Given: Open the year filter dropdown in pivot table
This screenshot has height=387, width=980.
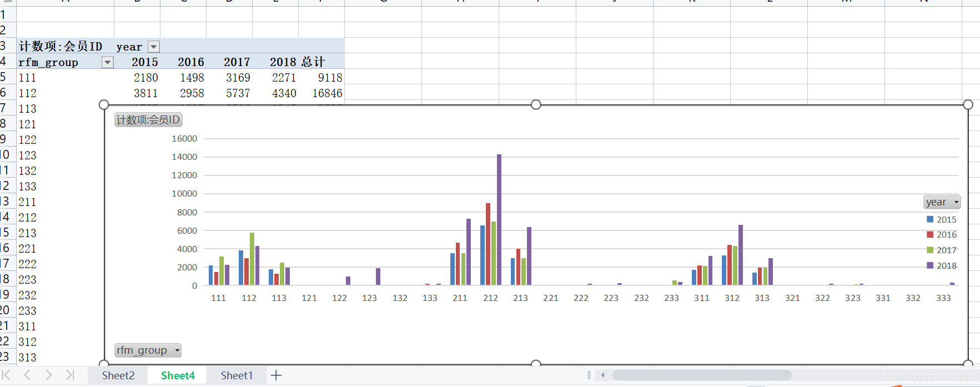Looking at the screenshot, I should click(x=154, y=47).
